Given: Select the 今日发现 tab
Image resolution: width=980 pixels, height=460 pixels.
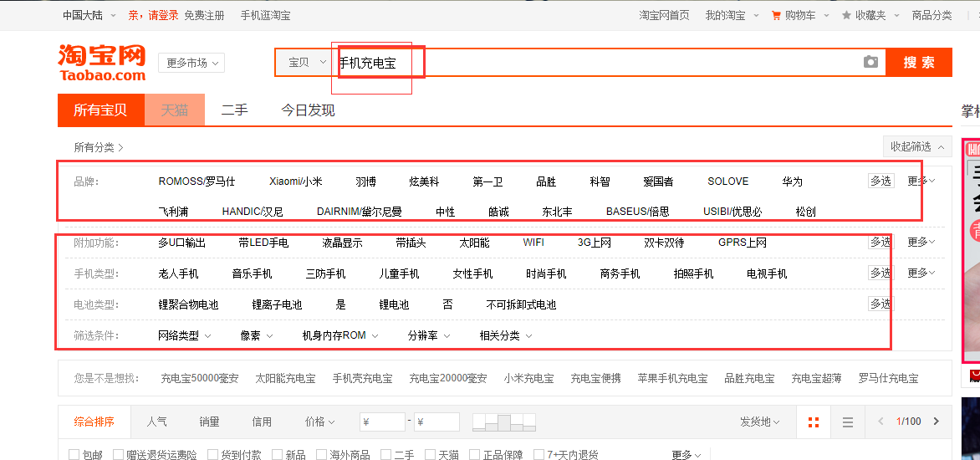Looking at the screenshot, I should point(308,110).
